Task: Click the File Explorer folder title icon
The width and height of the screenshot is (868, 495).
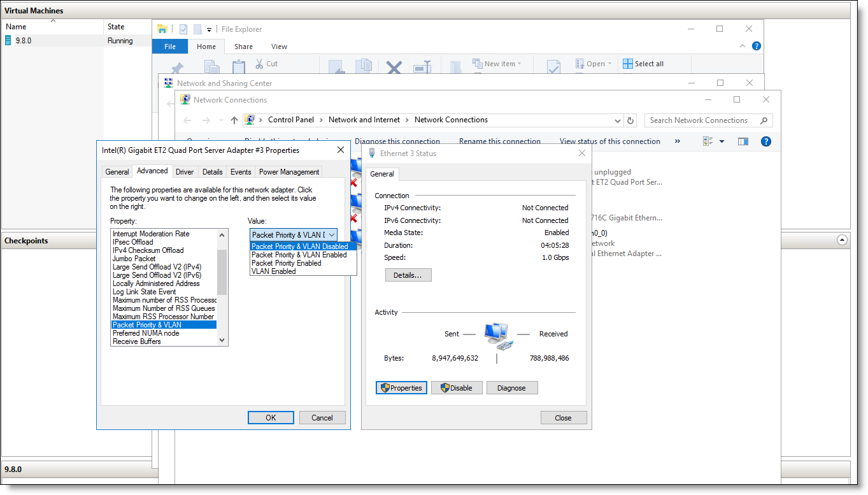Action: click(162, 29)
